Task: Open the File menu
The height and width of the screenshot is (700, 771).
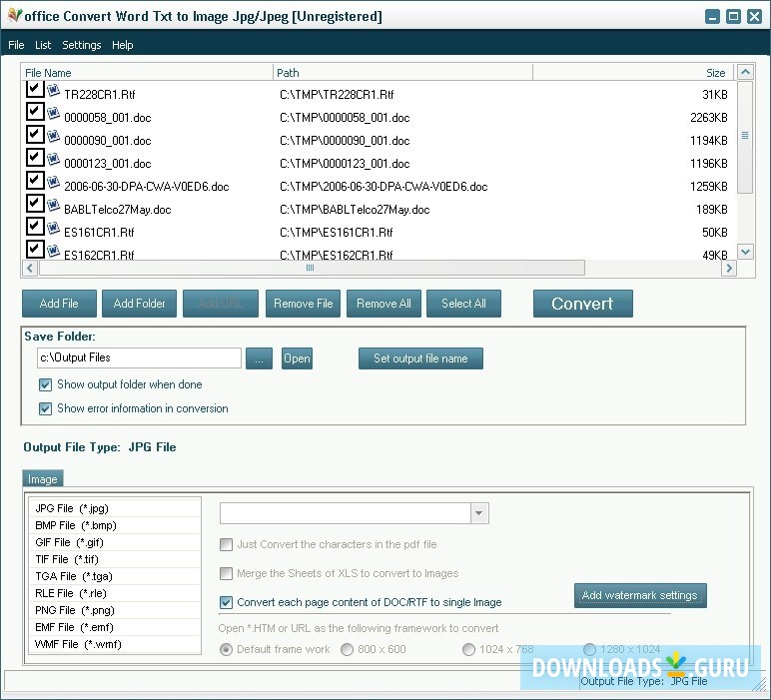Action: [x=16, y=45]
